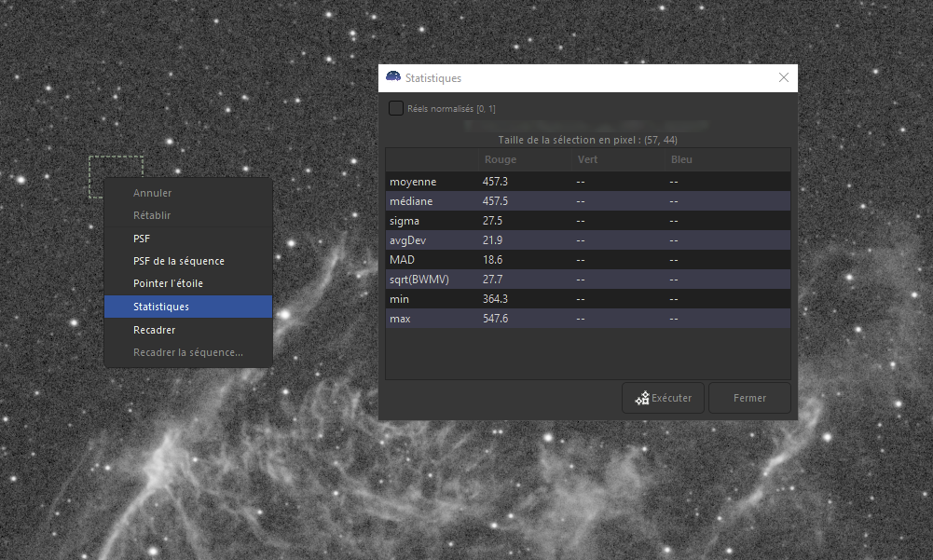Click the Fermer button
The width and height of the screenshot is (933, 560).
pos(749,398)
